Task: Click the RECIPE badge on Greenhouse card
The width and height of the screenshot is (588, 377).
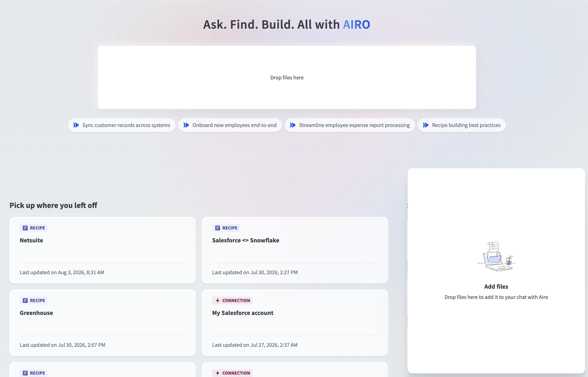Action: coord(34,300)
